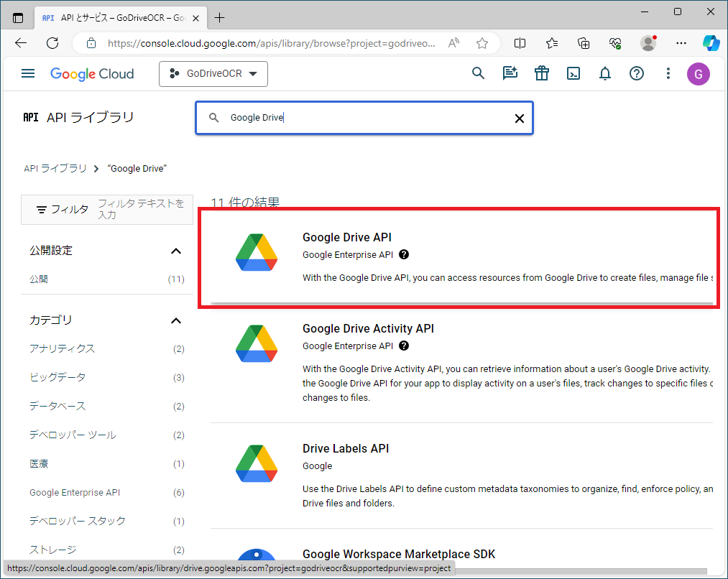Filter by ストレージ category
728x579 pixels.
point(53,550)
